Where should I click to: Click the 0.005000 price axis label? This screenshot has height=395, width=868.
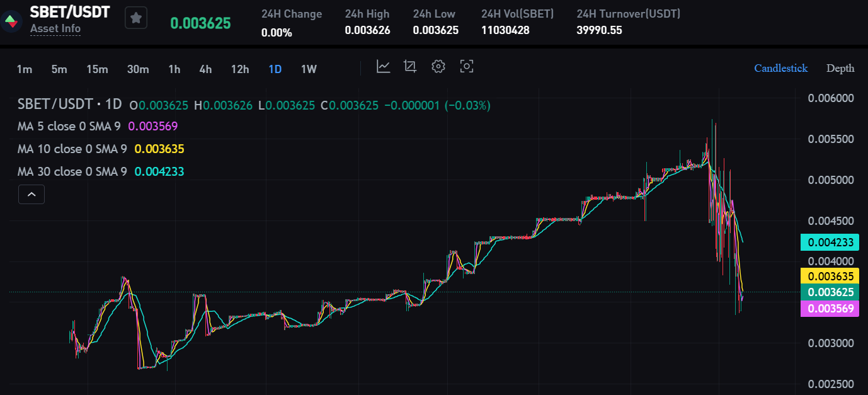coord(830,180)
